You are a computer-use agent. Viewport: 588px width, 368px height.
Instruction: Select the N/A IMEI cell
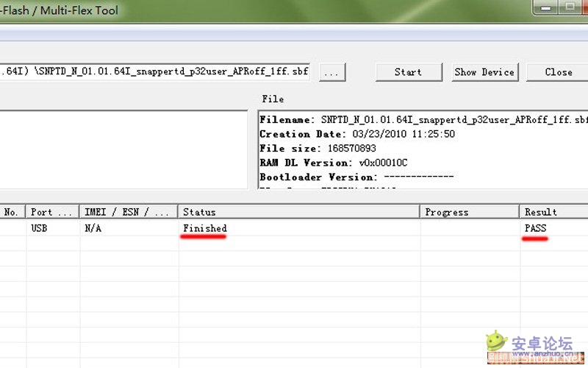click(93, 228)
